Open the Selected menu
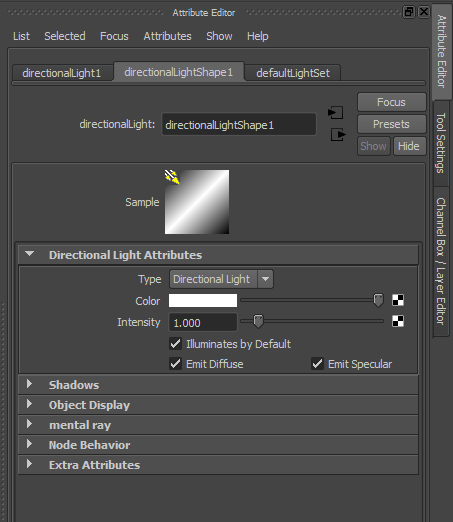The height and width of the screenshot is (522, 453). click(x=65, y=36)
